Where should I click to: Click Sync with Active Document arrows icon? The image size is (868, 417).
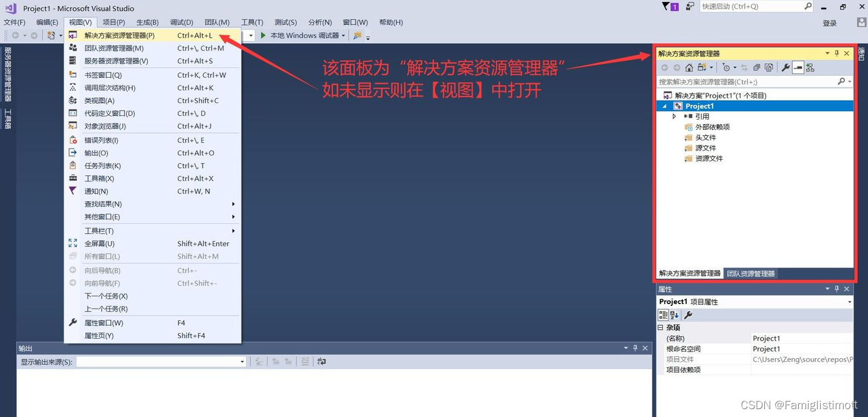(744, 68)
